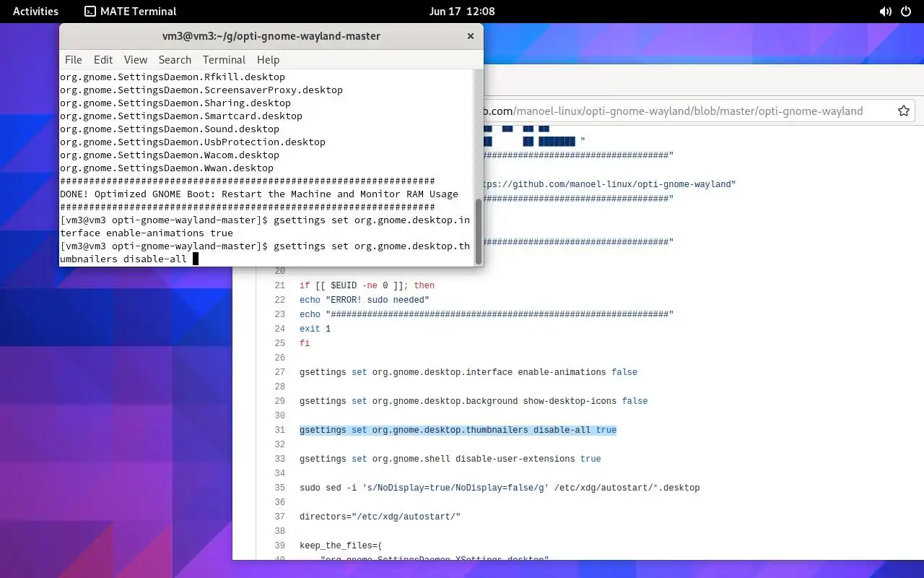Click code line number 39

[279, 545]
